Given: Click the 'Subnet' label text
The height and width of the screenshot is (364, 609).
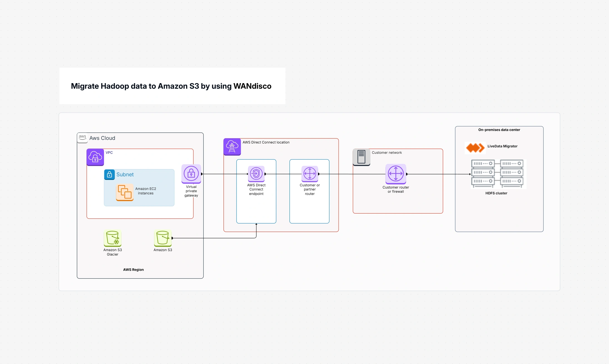Looking at the screenshot, I should 125,175.
